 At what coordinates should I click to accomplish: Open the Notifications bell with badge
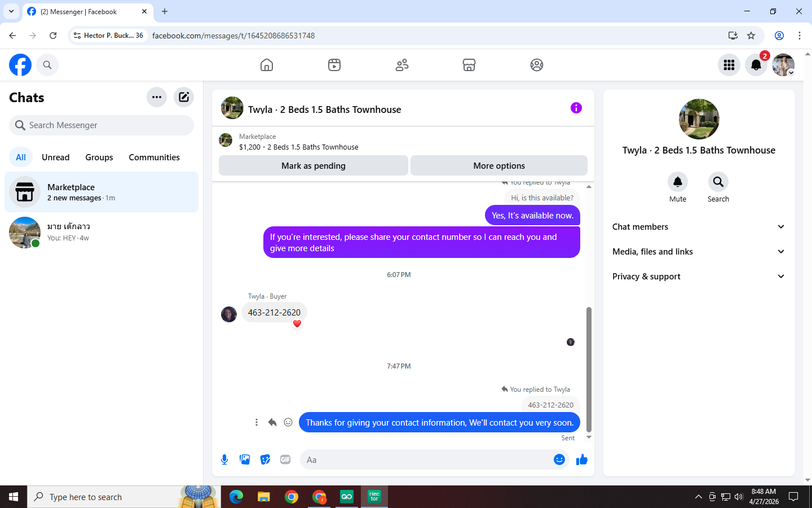coord(756,65)
